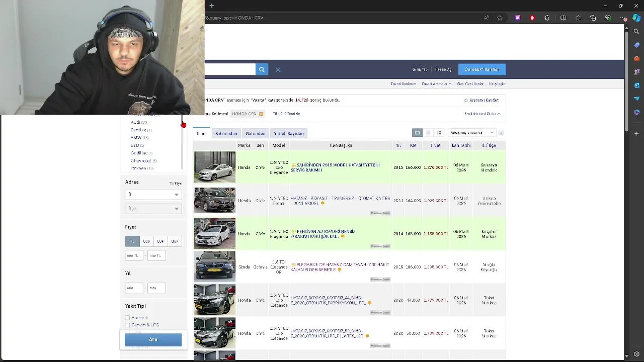Add page to favorites star icon

click(500, 18)
